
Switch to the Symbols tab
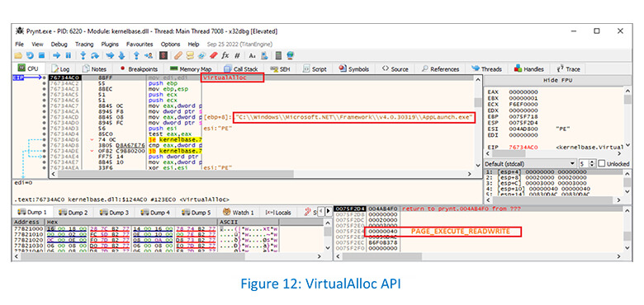354,69
